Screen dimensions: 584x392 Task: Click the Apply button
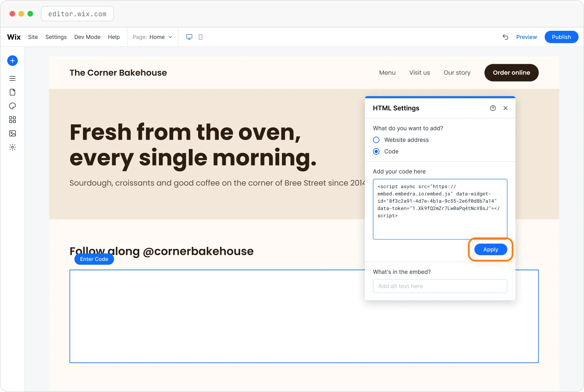[x=491, y=249]
